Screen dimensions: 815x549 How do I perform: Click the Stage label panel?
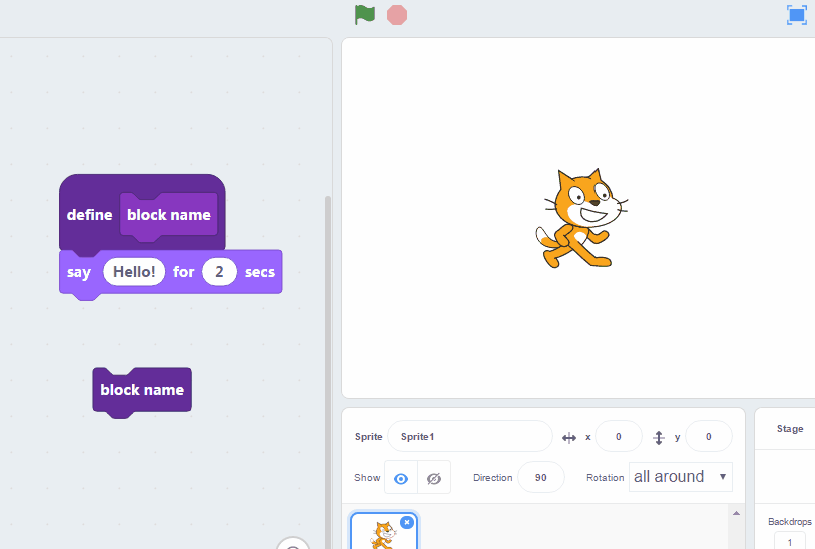(x=790, y=429)
